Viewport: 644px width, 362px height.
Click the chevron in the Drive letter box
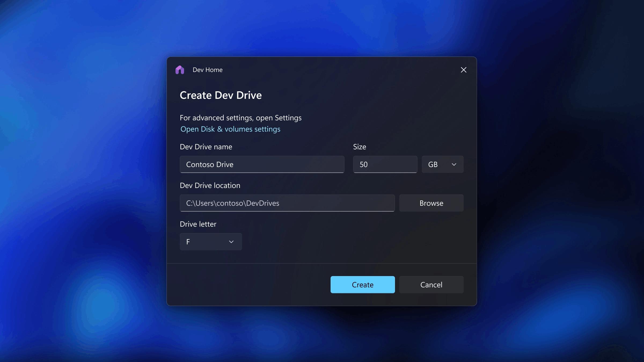pyautogui.click(x=231, y=242)
